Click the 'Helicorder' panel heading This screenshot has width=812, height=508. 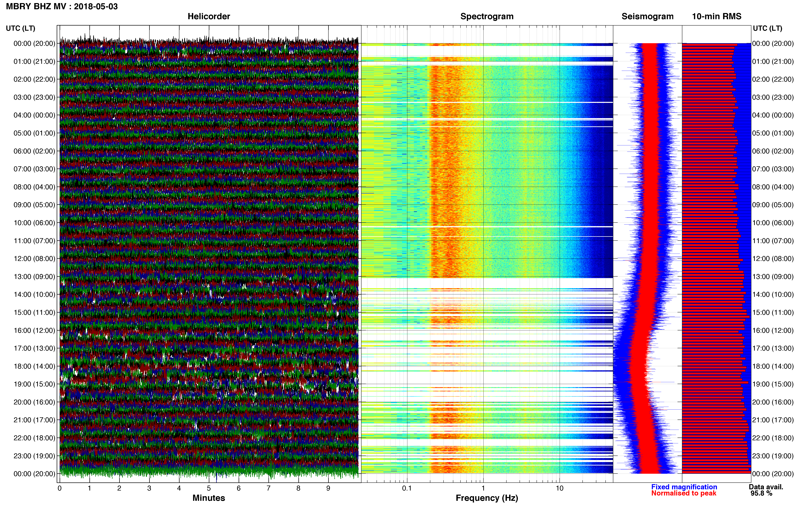coord(209,16)
